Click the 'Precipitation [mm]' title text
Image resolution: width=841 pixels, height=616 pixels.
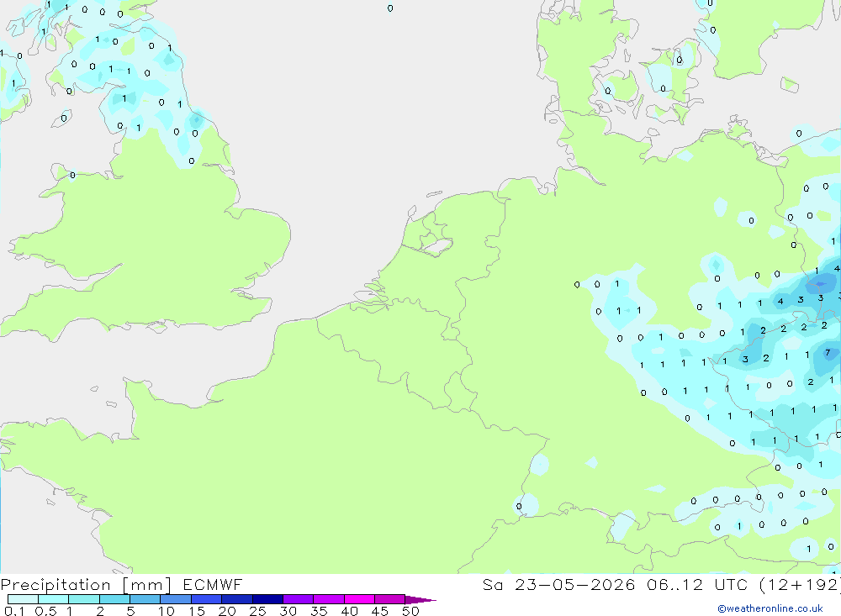(x=86, y=585)
